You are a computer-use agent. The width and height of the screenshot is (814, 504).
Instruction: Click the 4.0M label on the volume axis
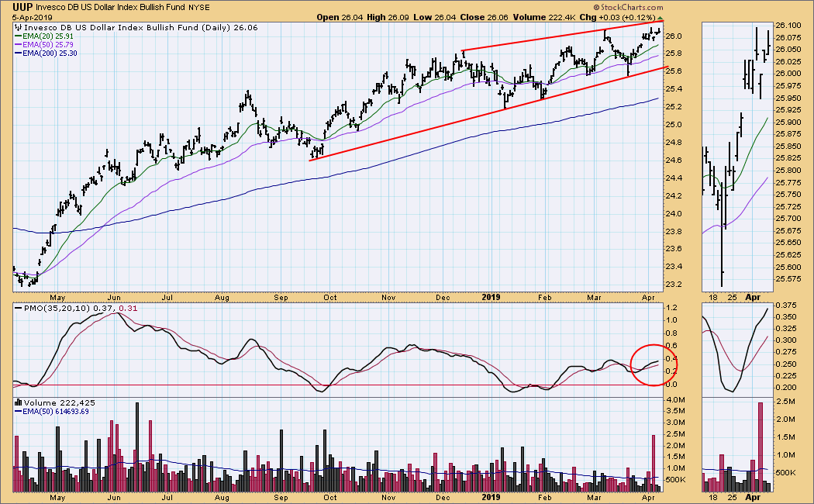point(675,399)
